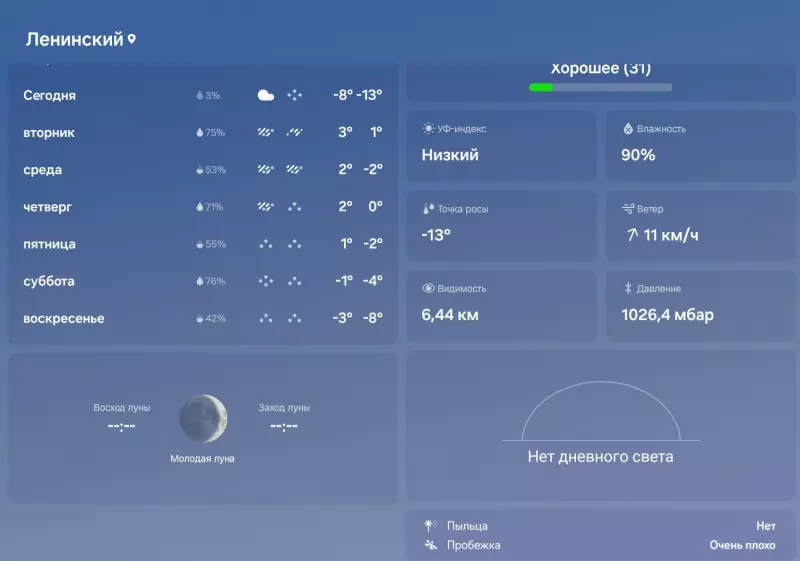Click the waning moon phase image
The height and width of the screenshot is (561, 800).
[203, 418]
